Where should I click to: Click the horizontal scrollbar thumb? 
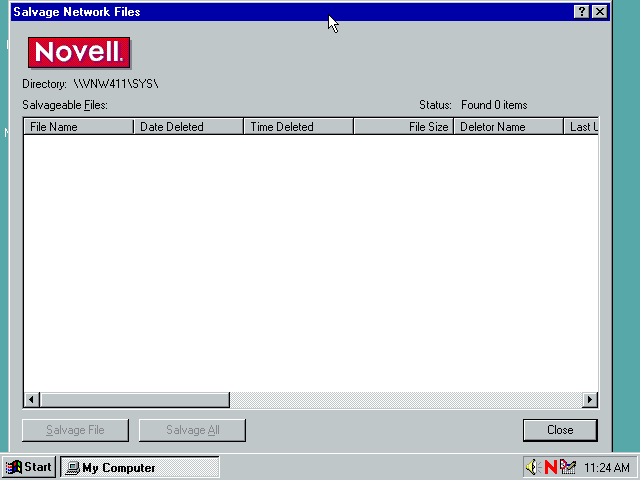click(135, 400)
